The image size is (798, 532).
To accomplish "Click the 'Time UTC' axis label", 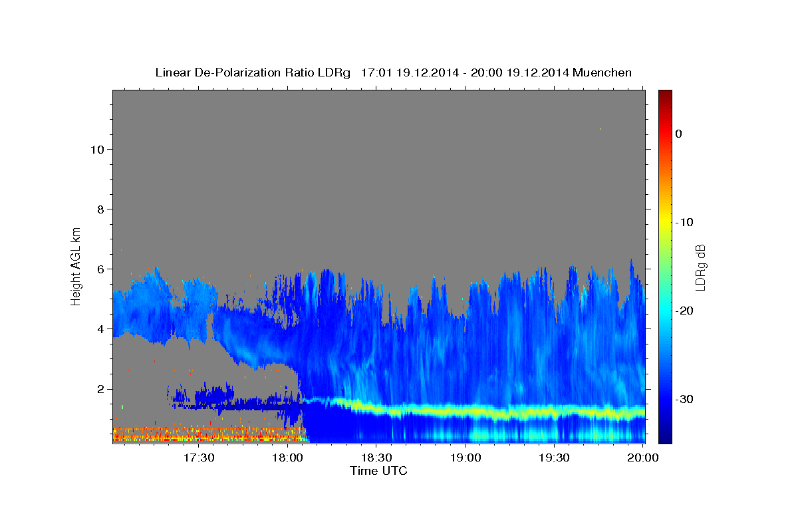I will (x=378, y=471).
